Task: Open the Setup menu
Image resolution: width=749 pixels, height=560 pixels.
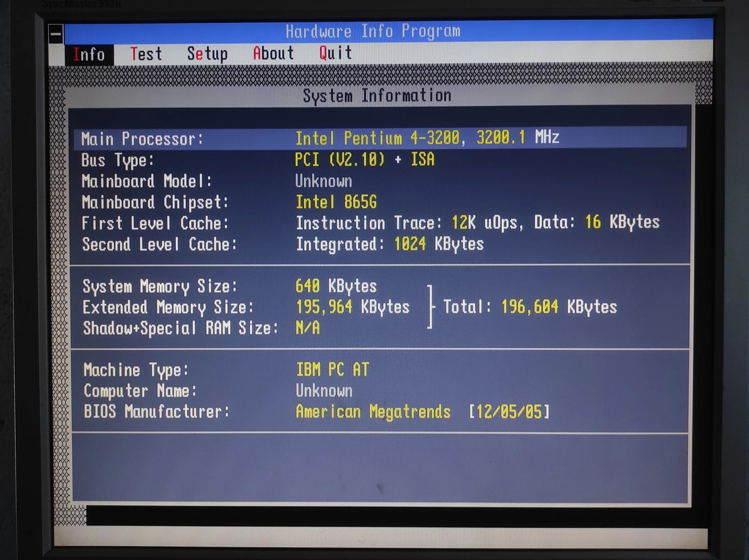Action: (x=207, y=53)
